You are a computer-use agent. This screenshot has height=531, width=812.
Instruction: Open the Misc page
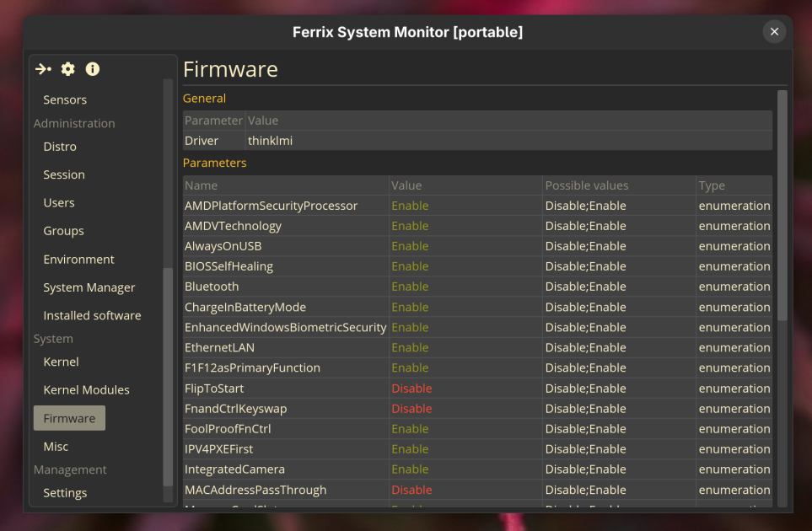coord(56,446)
